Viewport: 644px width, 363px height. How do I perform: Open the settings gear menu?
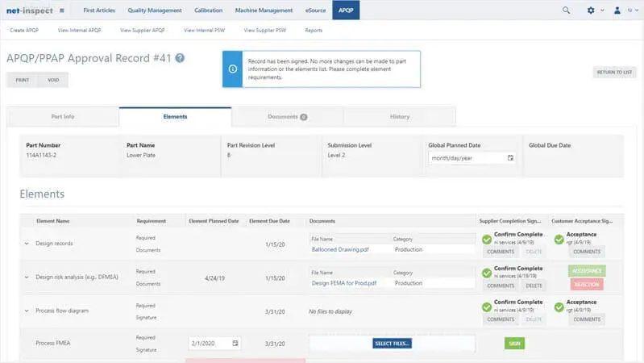click(591, 10)
